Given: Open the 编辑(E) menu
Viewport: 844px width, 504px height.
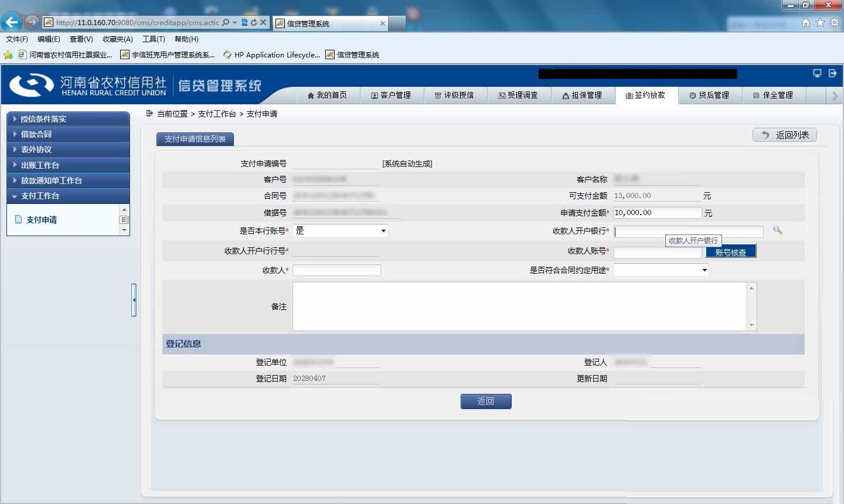Looking at the screenshot, I should coord(49,39).
